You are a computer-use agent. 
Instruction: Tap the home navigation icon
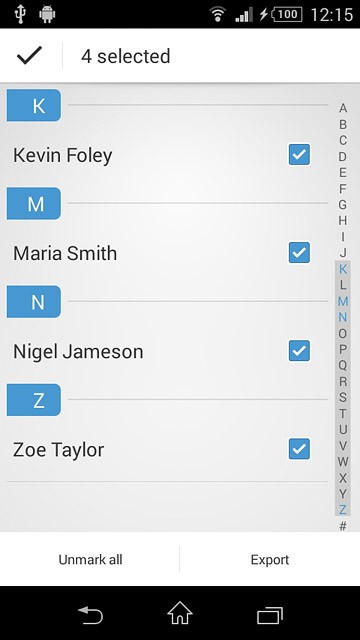pos(180,613)
